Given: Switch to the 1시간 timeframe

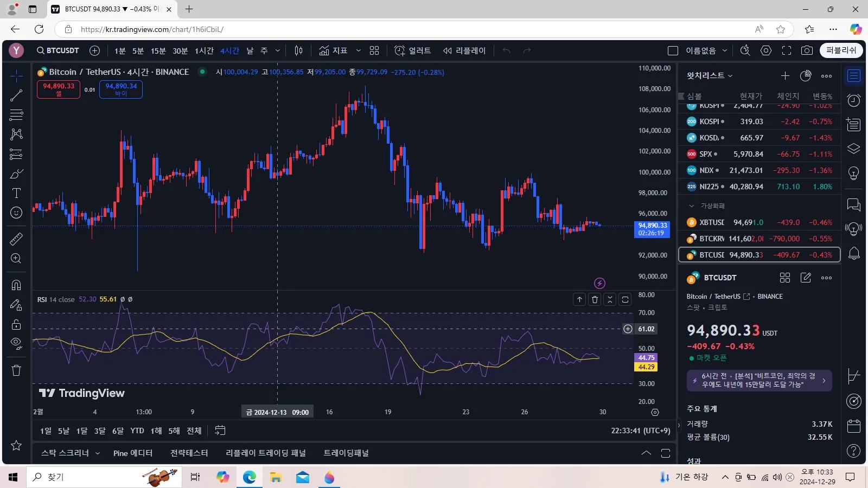Looking at the screenshot, I should pyautogui.click(x=205, y=50).
